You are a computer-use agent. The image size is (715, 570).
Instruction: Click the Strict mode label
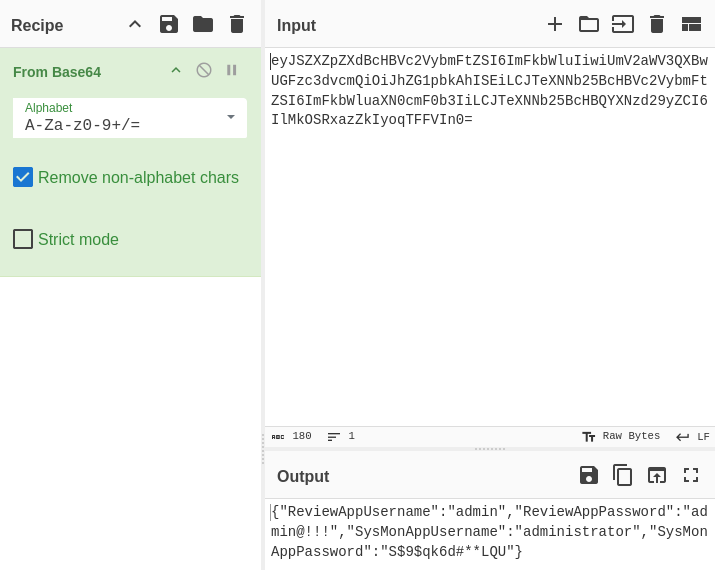point(78,239)
